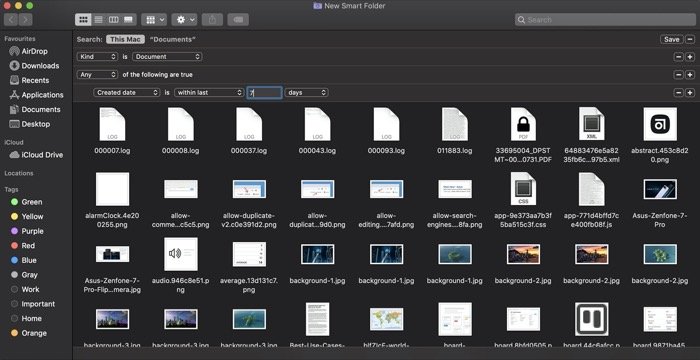Select the 011883.log file
700x360 pixels.
click(454, 130)
